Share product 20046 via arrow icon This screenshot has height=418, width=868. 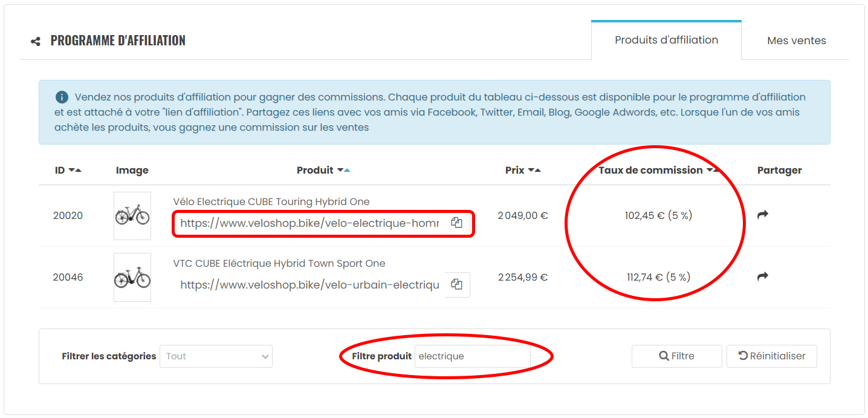click(763, 276)
